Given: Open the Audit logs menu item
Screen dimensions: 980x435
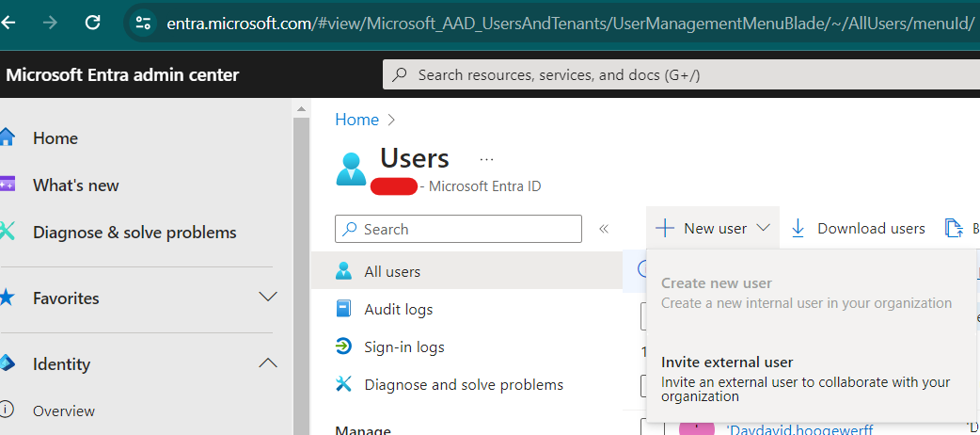Looking at the screenshot, I should (398, 309).
